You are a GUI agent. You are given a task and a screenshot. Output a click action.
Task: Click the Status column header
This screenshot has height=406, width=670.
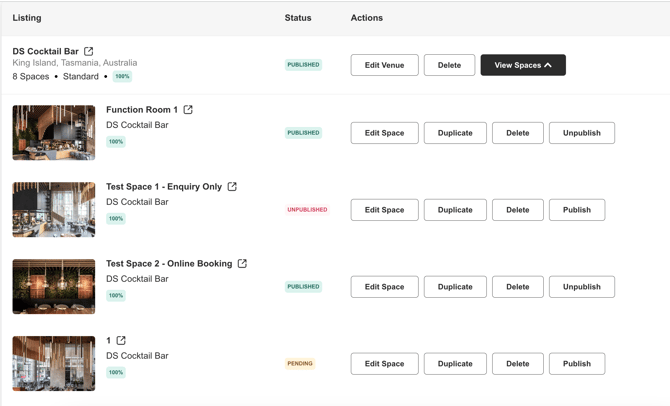(298, 18)
